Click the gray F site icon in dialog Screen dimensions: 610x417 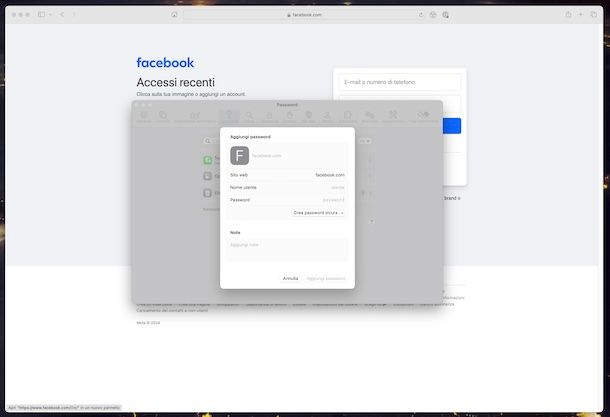pyautogui.click(x=239, y=156)
